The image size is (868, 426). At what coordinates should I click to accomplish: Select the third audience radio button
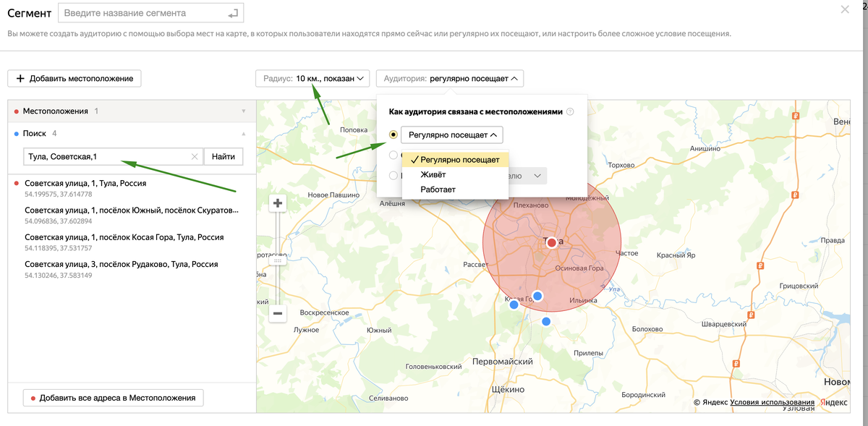tap(393, 175)
